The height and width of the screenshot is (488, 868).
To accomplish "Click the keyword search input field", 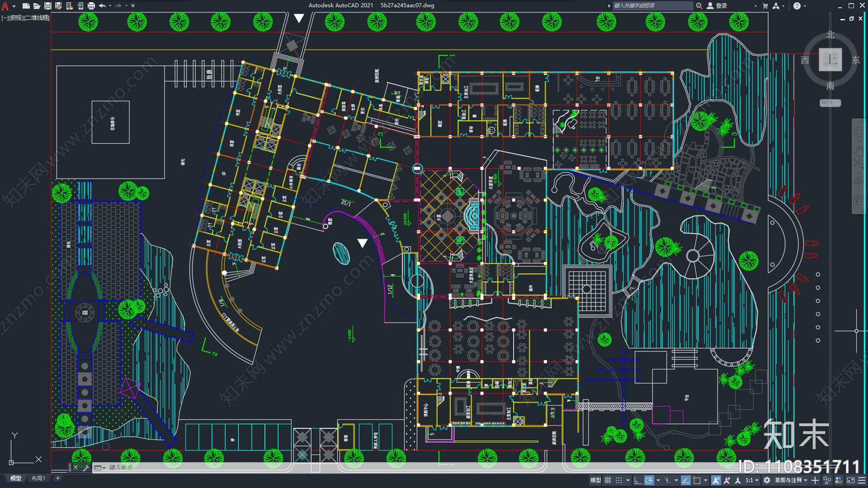I will pyautogui.click(x=652, y=5).
